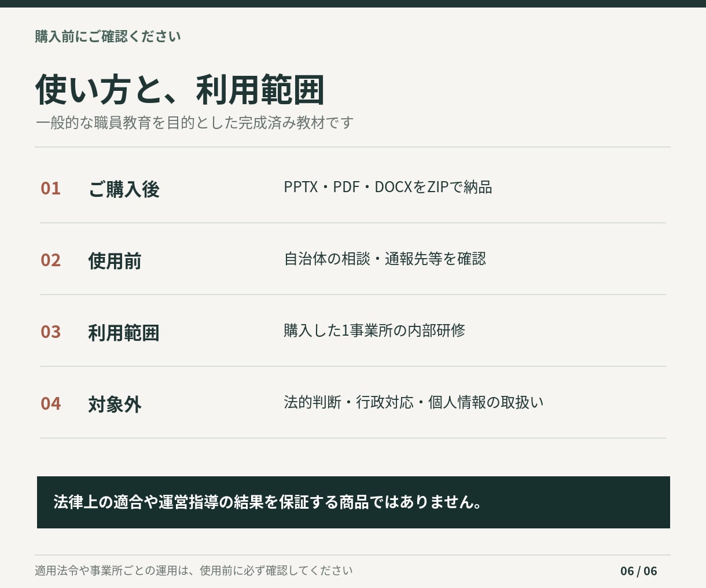
Task: Select the 利用範囲 row label
Action: click(x=124, y=333)
